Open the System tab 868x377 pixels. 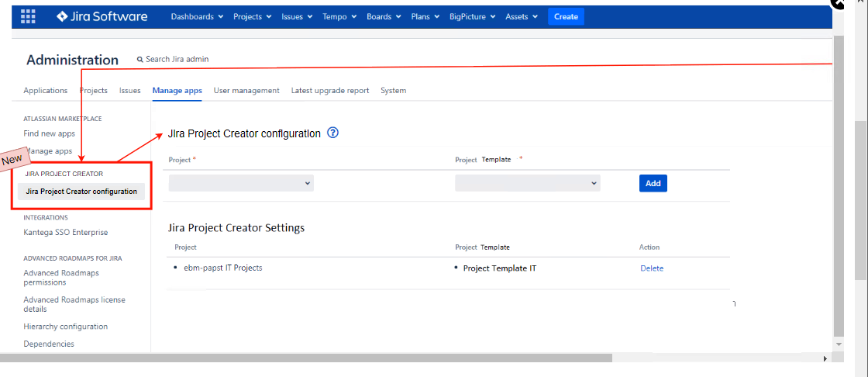393,90
